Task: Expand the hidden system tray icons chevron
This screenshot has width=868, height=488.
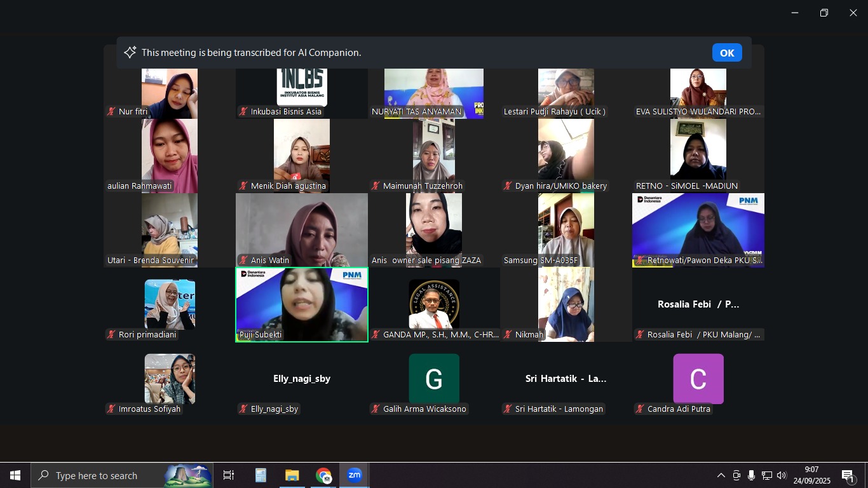Action: 721,475
